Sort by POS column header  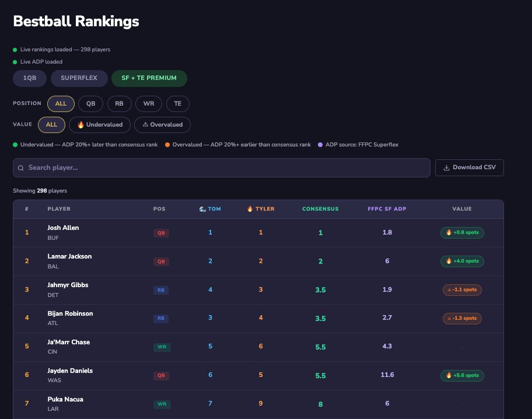(159, 209)
